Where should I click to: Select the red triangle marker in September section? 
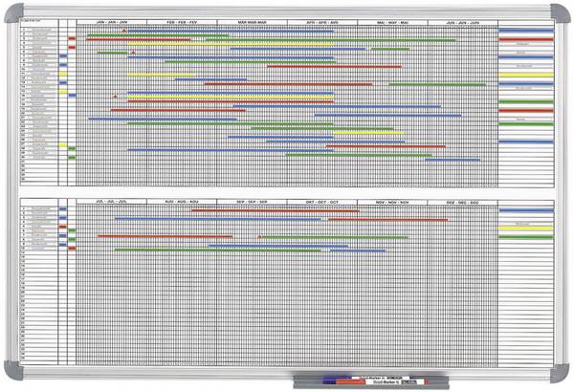[260, 237]
